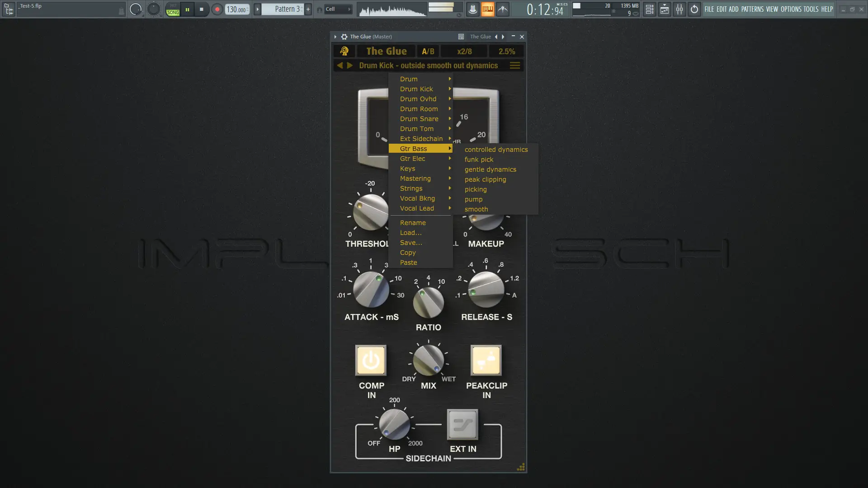Viewport: 868px width, 488px height.
Task: Click the MIX dry/wet knob
Action: pyautogui.click(x=428, y=360)
